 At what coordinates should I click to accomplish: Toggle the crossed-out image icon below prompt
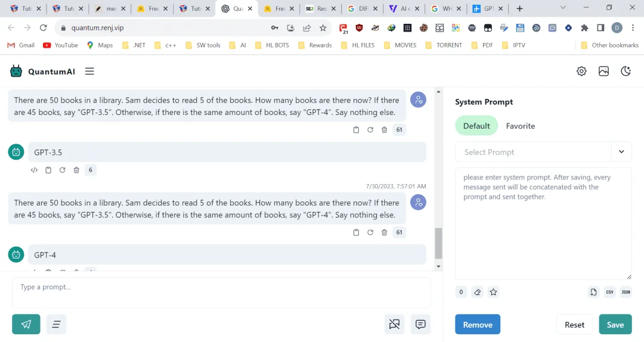coord(394,324)
